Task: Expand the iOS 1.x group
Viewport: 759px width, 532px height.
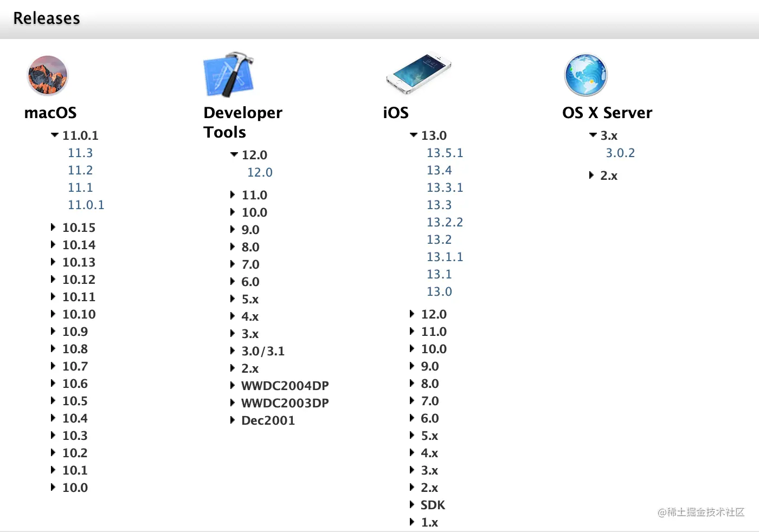Action: coord(412,522)
